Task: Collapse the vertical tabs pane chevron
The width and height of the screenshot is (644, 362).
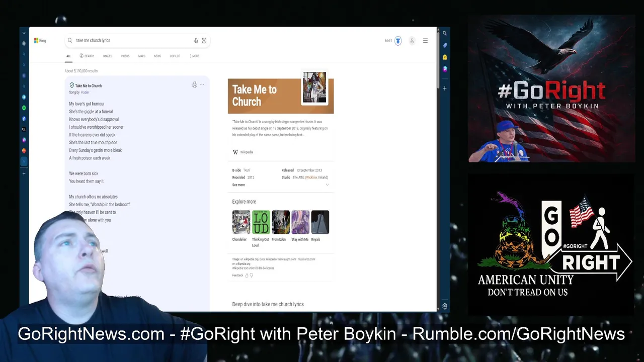Action: tap(24, 33)
